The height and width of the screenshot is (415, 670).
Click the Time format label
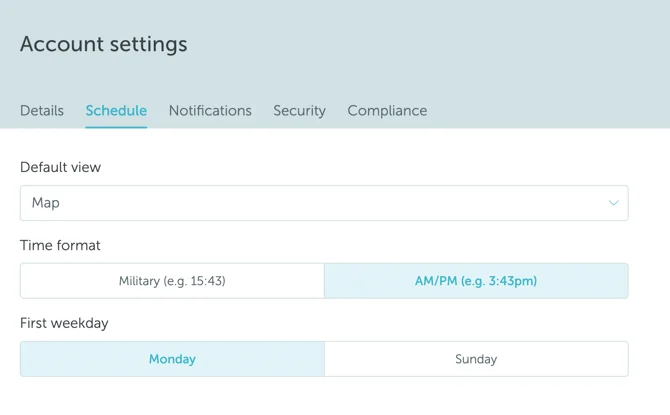pos(60,245)
